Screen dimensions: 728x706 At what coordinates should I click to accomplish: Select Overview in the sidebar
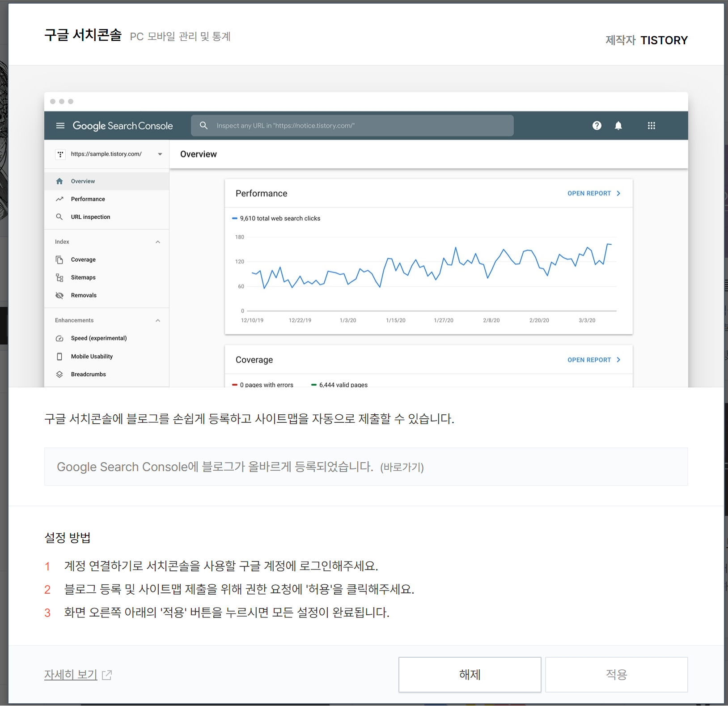tap(107, 181)
